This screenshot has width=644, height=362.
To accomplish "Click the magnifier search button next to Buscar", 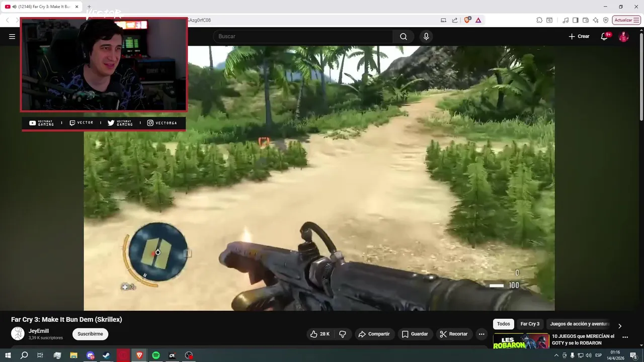I will pyautogui.click(x=404, y=36).
